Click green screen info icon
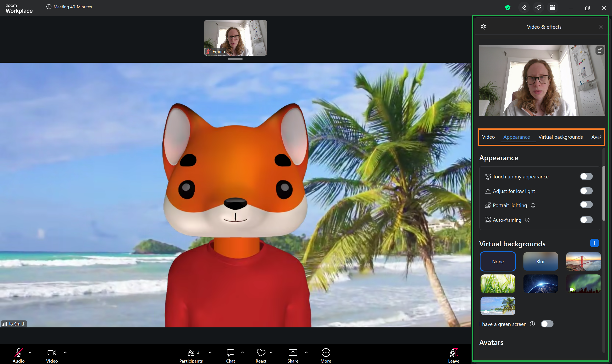Screen dimensions: 612x364 (532, 324)
